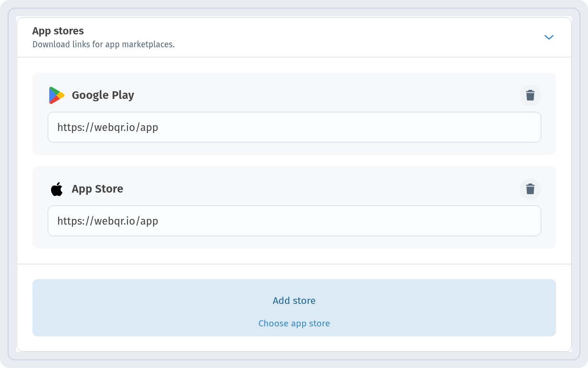Delete the Google Play store entry
The image size is (588, 368).
530,95
